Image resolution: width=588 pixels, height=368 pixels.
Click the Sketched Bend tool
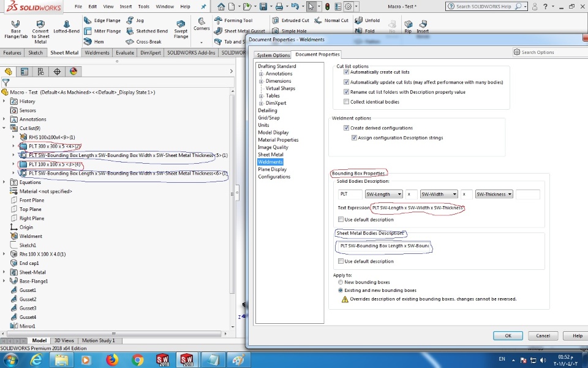pos(147,31)
